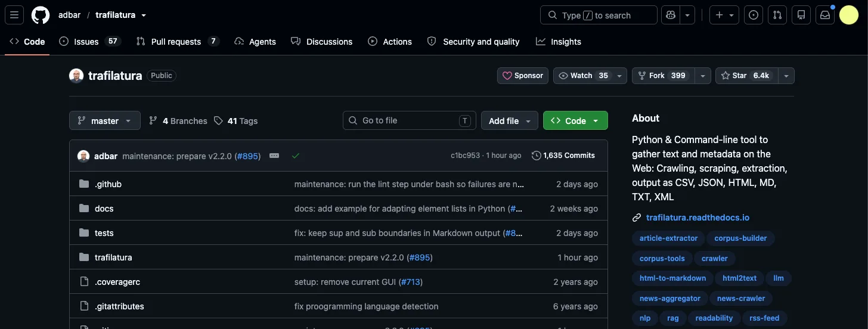Open the Discussions tab
The width and height of the screenshot is (868, 329).
[x=322, y=42]
